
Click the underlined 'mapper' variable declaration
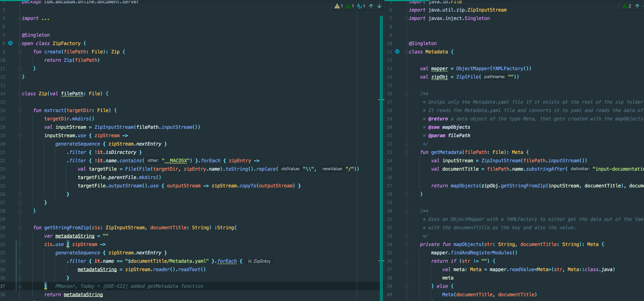click(439, 69)
